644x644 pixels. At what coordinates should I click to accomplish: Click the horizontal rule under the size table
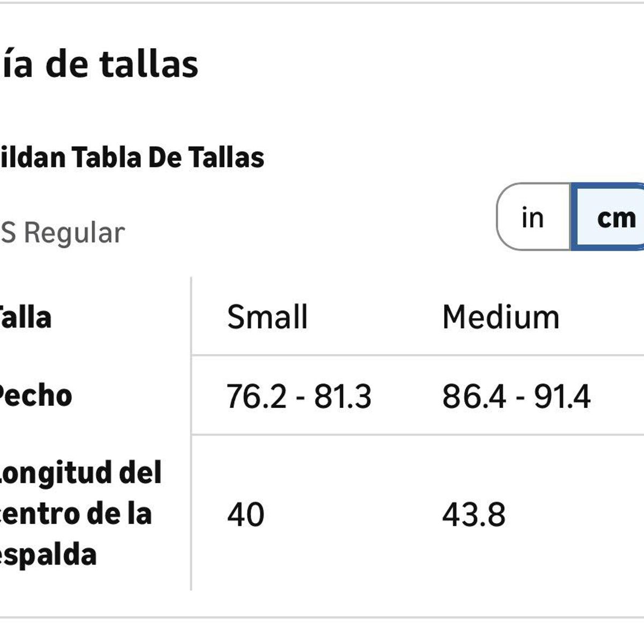pyautogui.click(x=322, y=617)
